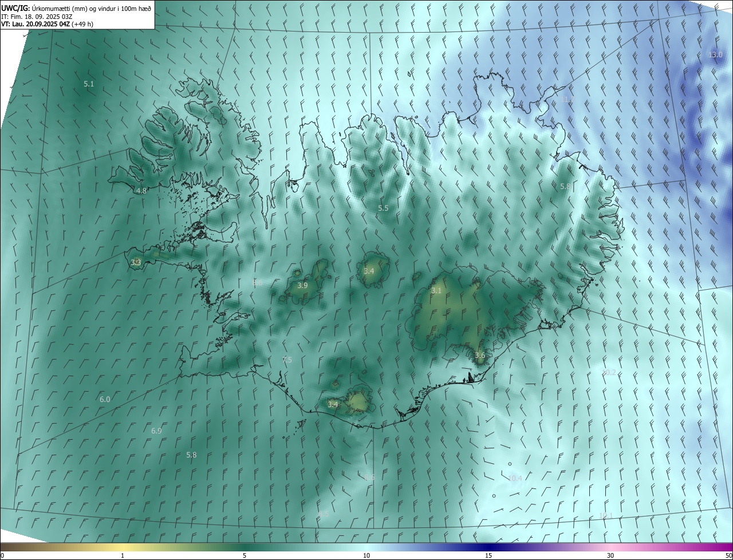Screen dimensions: 733x560
Task: Click the UWC/IG Úrkomumætti title line
Action: point(77,7)
